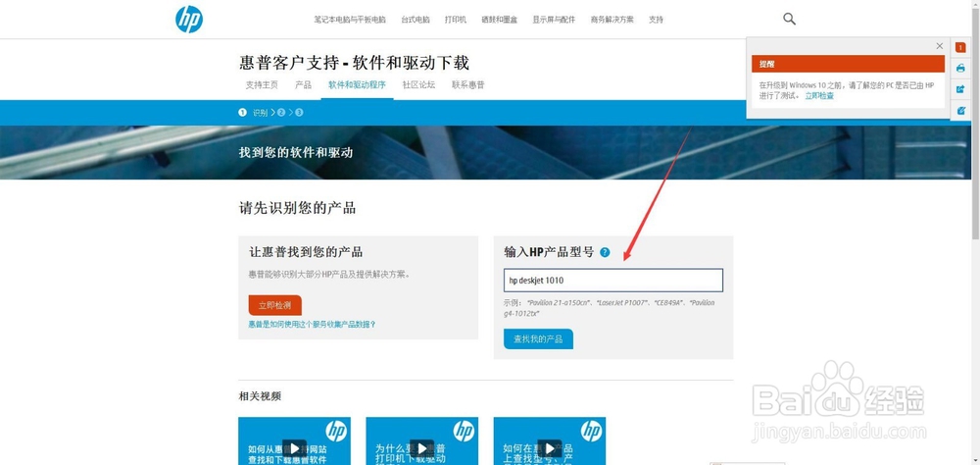Play the 如何在惠普产品上查找型号 video
Image resolution: width=980 pixels, height=465 pixels.
click(550, 448)
